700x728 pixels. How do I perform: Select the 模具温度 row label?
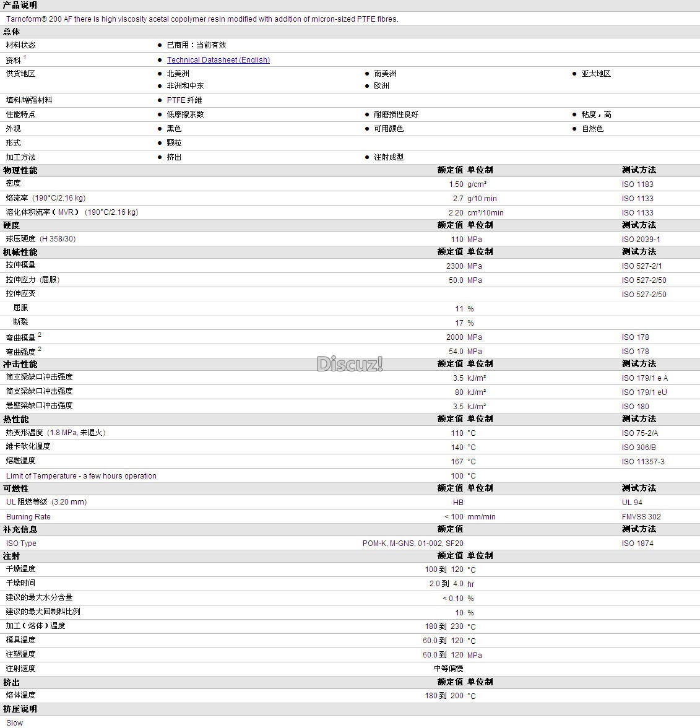20,640
